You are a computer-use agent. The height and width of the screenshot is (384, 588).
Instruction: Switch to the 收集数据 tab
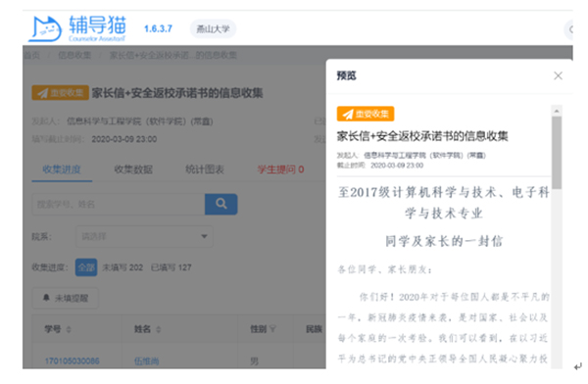tap(133, 169)
